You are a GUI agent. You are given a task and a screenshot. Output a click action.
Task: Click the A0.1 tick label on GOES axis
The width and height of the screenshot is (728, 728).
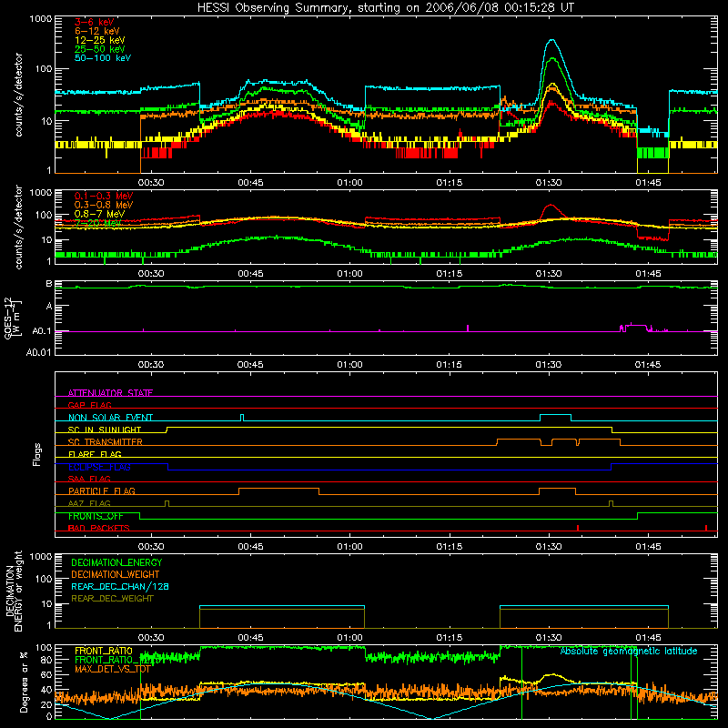point(42,331)
